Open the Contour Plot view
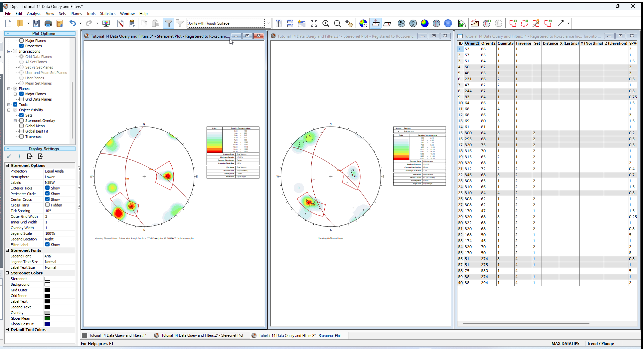 point(424,23)
